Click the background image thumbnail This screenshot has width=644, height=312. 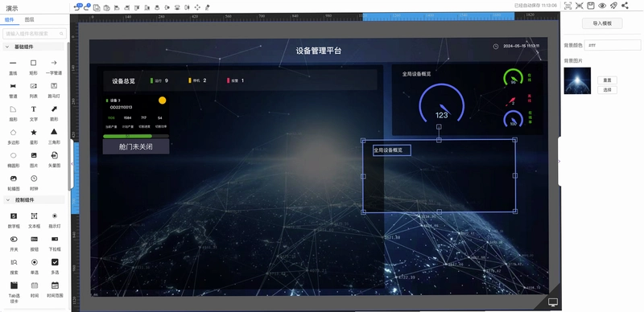pyautogui.click(x=577, y=81)
